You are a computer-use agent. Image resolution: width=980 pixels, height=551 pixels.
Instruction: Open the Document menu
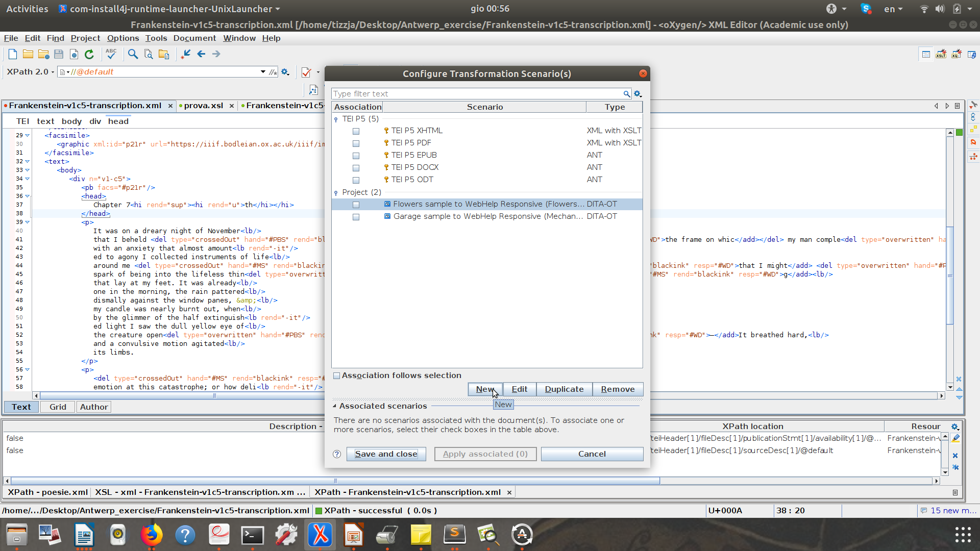click(x=194, y=38)
